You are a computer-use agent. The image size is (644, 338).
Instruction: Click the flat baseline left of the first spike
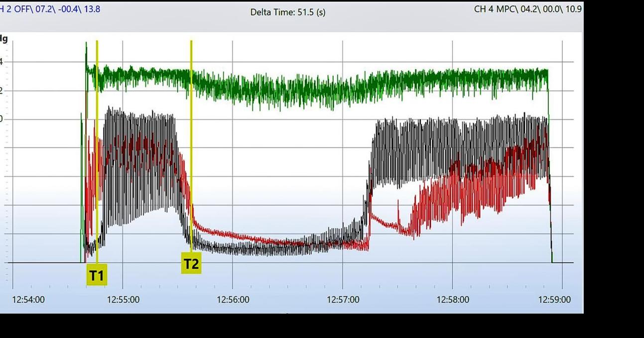(x=45, y=262)
